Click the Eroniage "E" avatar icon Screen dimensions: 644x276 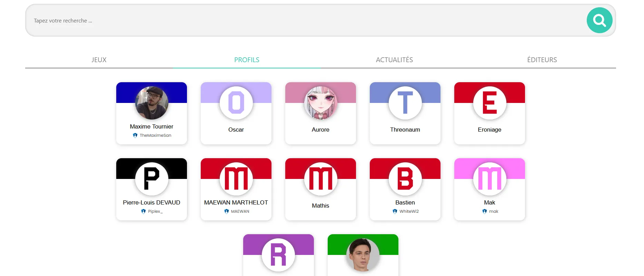490,103
